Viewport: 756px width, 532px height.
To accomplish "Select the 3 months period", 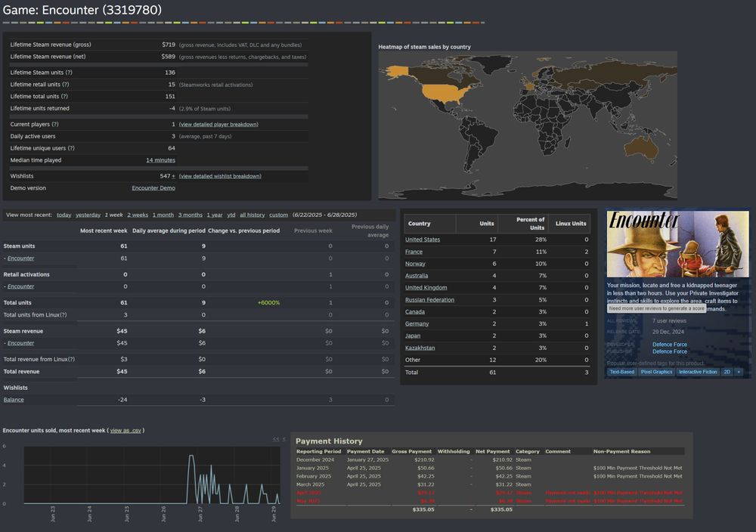I will point(190,215).
